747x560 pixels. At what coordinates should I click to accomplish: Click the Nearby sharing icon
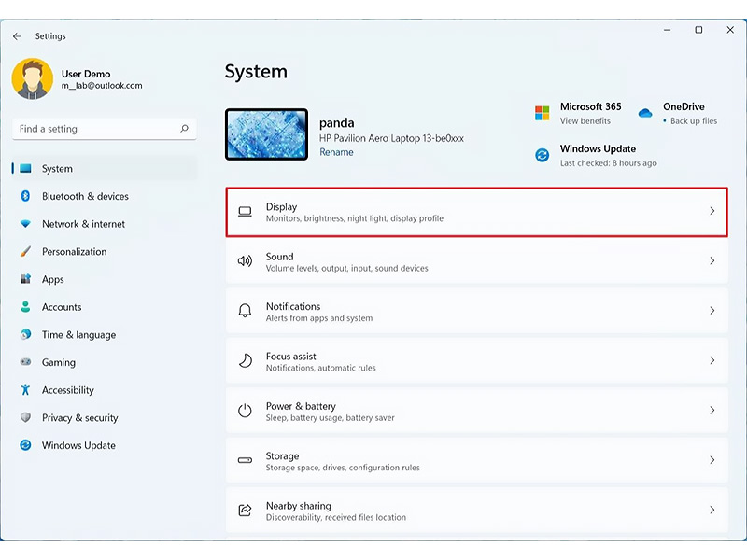click(245, 510)
